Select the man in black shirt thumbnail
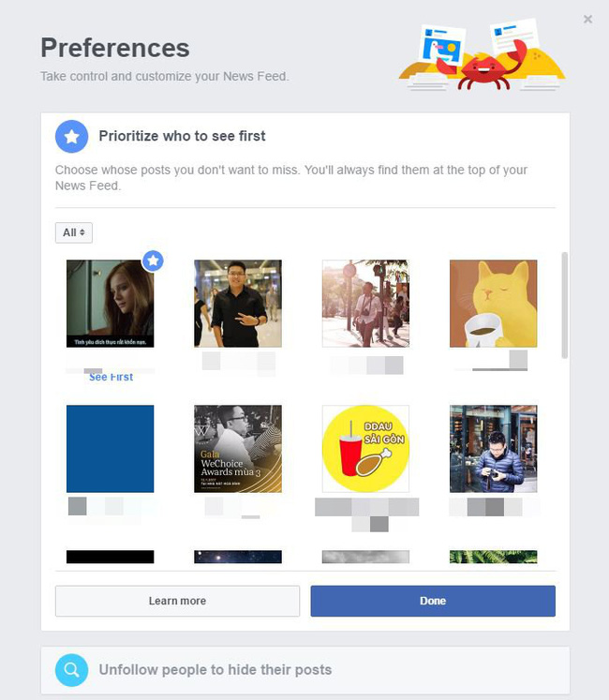 238,304
